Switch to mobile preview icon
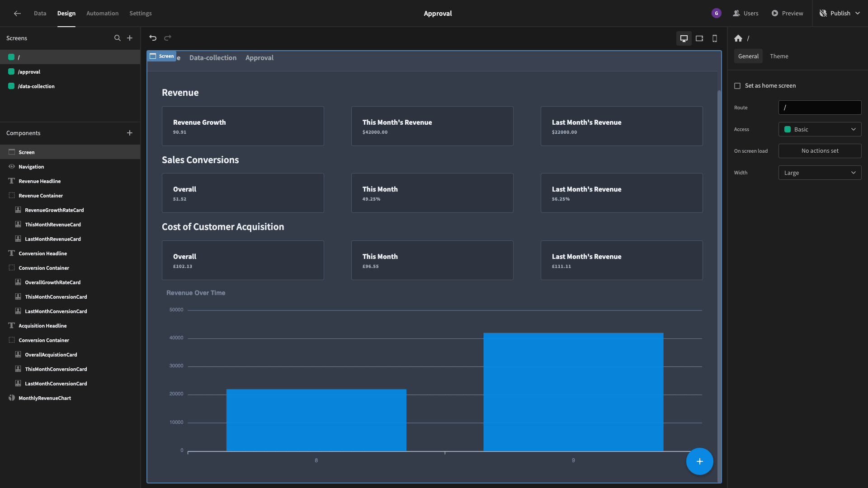This screenshot has width=868, height=488. point(715,38)
